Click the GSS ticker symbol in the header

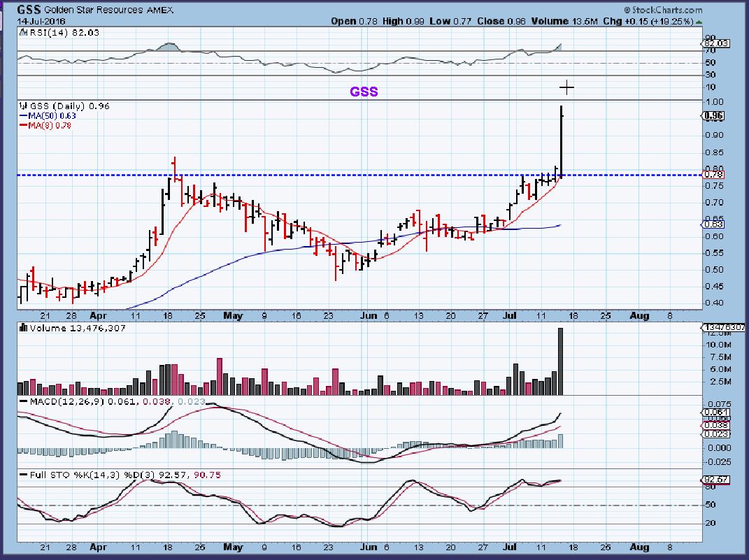click(x=29, y=10)
